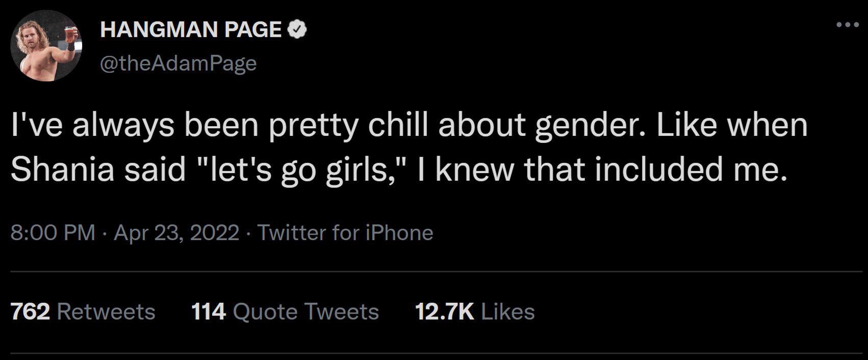Open the three-dot more options menu
This screenshot has width=868, height=360.
tap(848, 25)
